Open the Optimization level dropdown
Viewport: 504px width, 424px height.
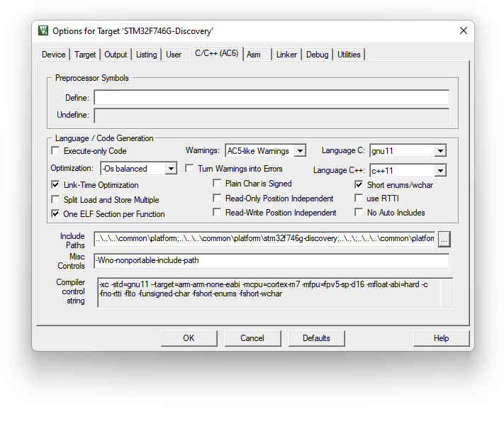[x=171, y=169]
